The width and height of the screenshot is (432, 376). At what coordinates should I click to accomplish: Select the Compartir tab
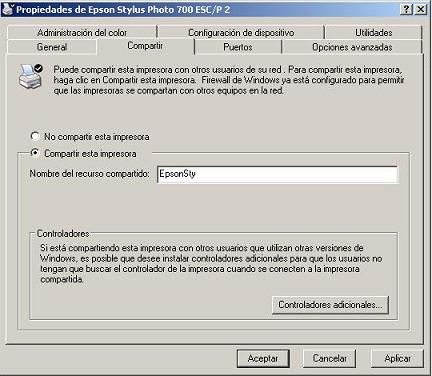point(145,46)
